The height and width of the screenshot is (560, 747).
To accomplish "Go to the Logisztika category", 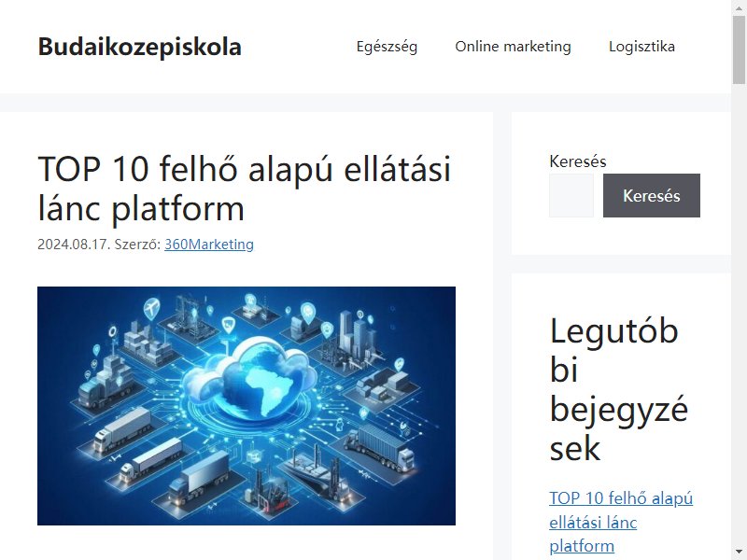I will pos(641,47).
